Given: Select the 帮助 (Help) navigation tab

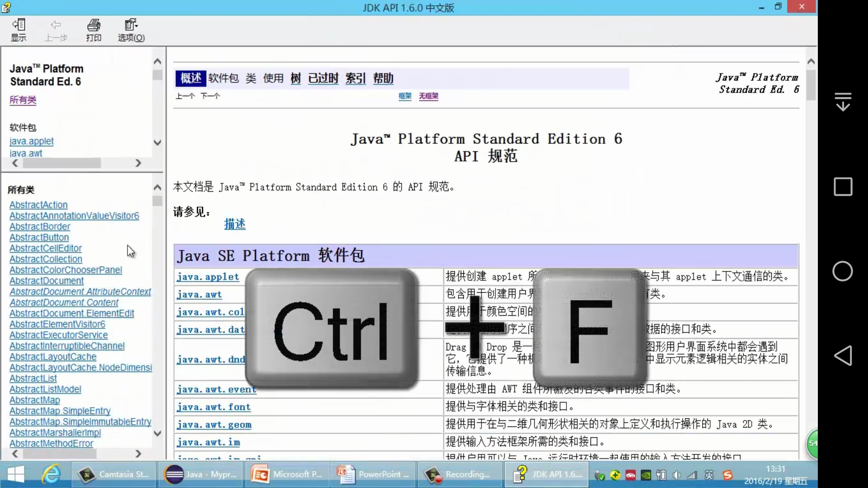Looking at the screenshot, I should click(x=383, y=78).
